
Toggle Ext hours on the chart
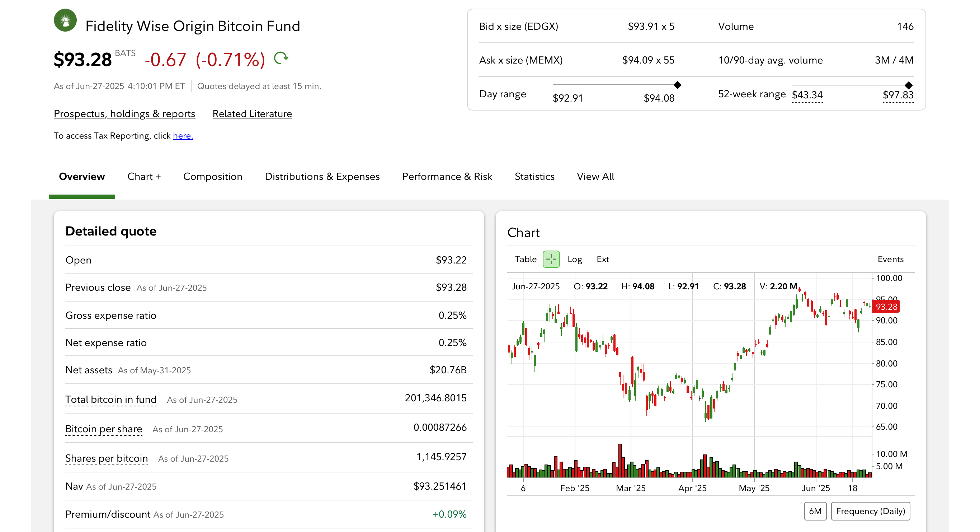(603, 259)
